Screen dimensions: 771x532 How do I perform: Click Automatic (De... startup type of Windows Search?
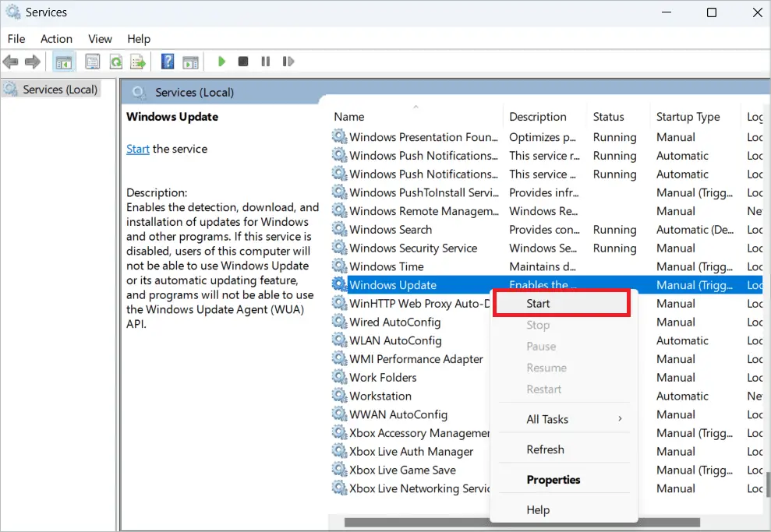[695, 230]
